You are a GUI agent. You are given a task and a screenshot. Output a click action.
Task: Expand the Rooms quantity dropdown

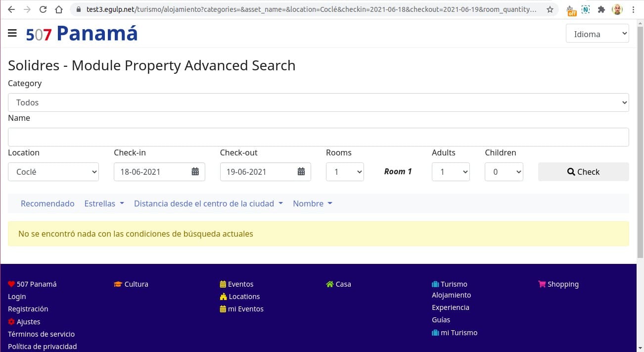click(345, 172)
